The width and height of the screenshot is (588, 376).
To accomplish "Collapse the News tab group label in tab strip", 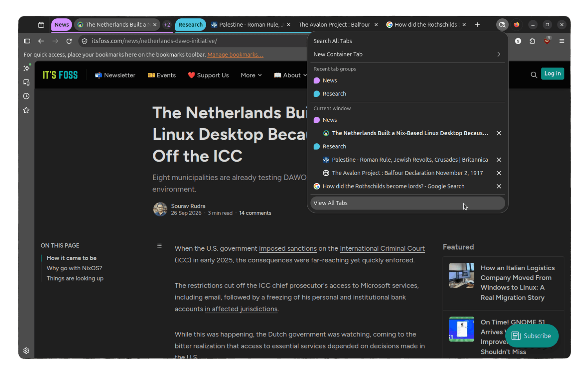I will 62,25.
